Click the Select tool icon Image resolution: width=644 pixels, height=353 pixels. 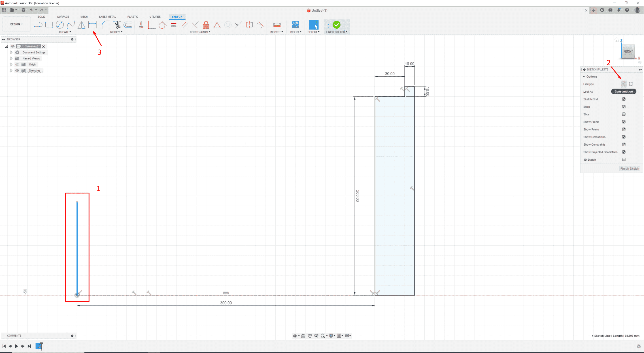(x=314, y=25)
